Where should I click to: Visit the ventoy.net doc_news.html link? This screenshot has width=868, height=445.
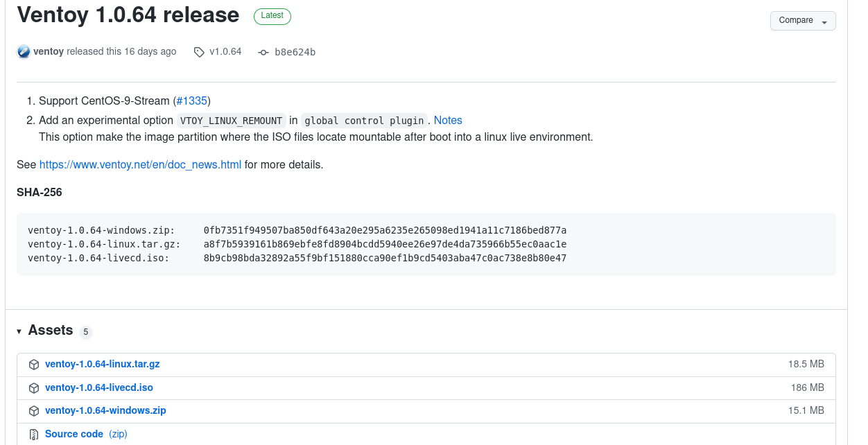coord(140,165)
